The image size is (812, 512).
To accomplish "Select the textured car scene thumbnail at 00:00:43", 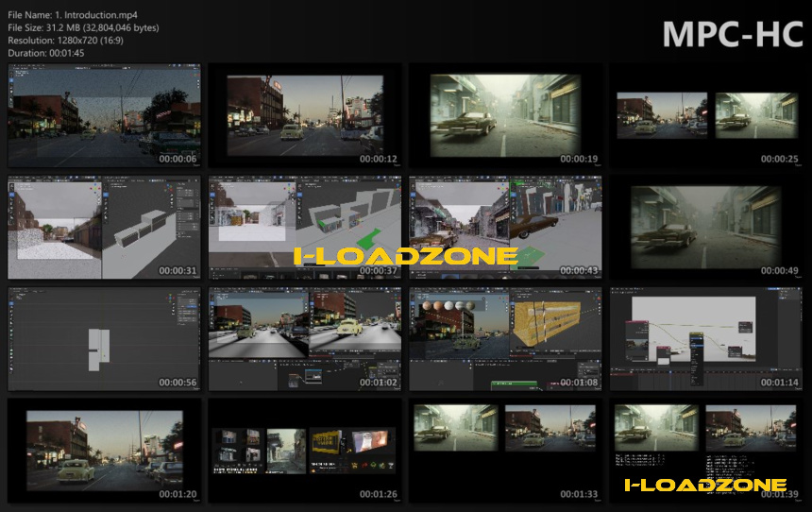I will pyautogui.click(x=505, y=227).
